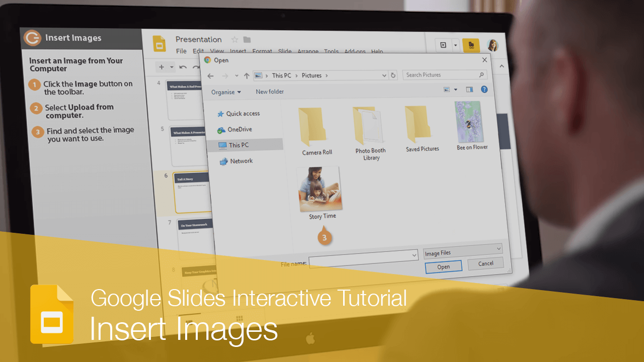Viewport: 644px width, 362px height.
Task: Click the up arrow to reach parent folder
Action: pyautogui.click(x=246, y=75)
